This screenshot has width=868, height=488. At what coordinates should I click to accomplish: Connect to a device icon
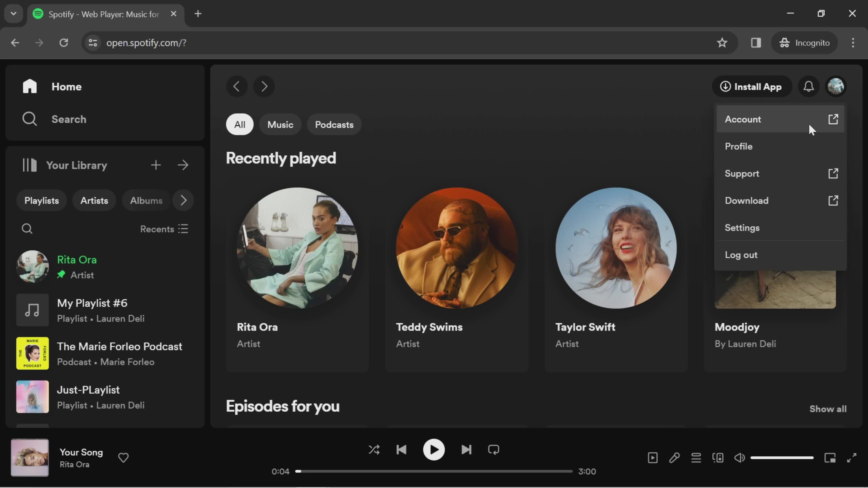[718, 458]
